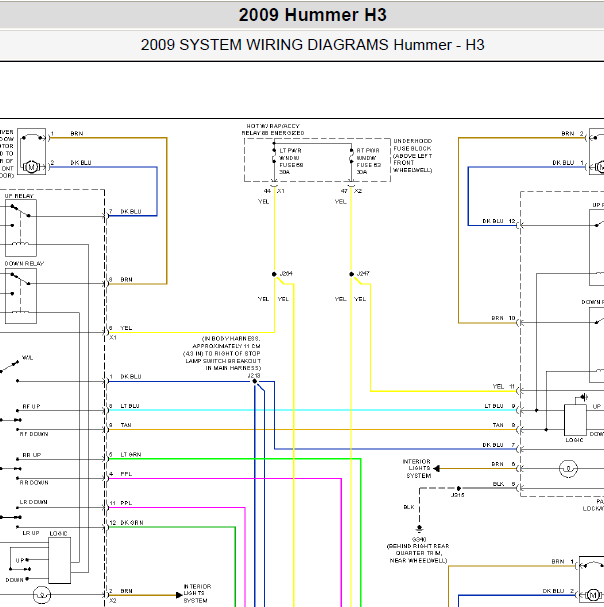604x607 pixels.
Task: Click the "YEL" wire label at left connector pin 6
Action: coord(126,328)
